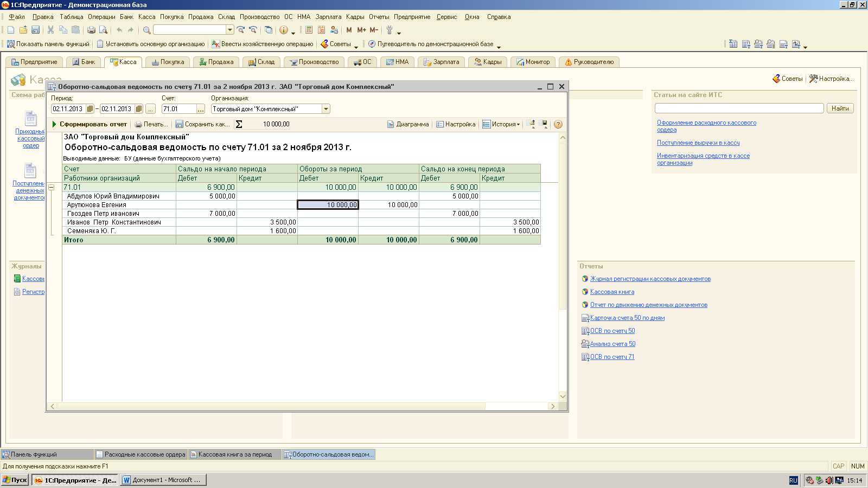Image resolution: width=868 pixels, height=488 pixels.
Task: Switch to Документ1 - Microsoft Word taskbar item
Action: coord(163,480)
